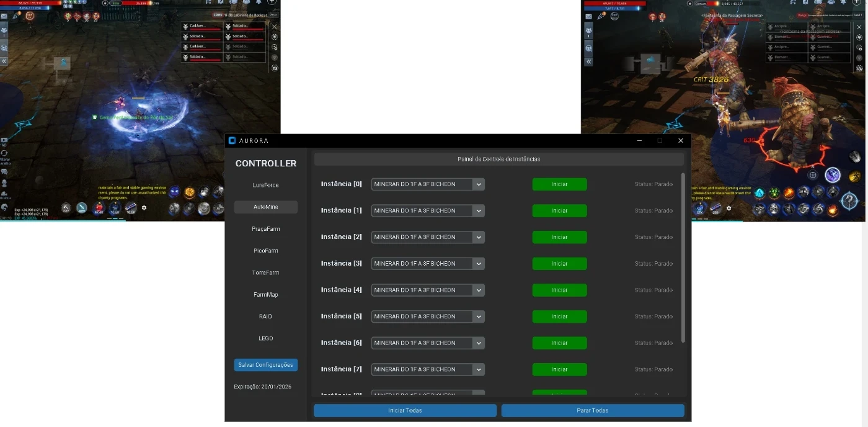Switch to the LureForce section

point(265,185)
